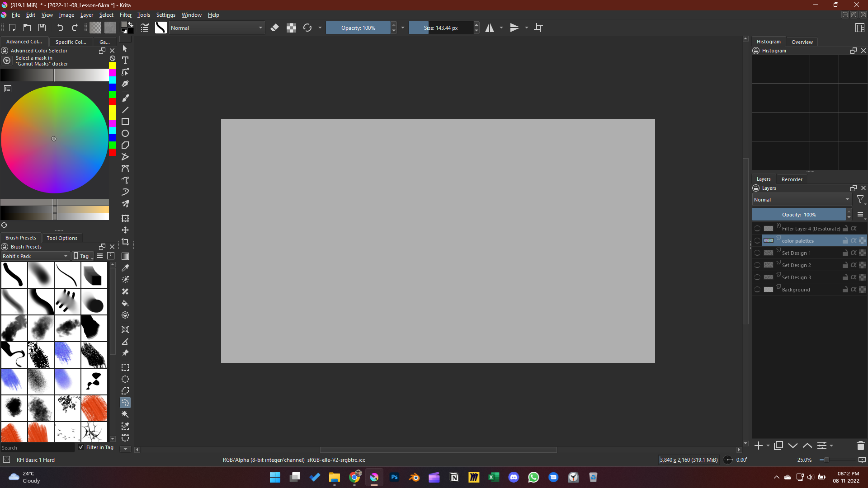Click horizontal mirror tool icon

[490, 28]
